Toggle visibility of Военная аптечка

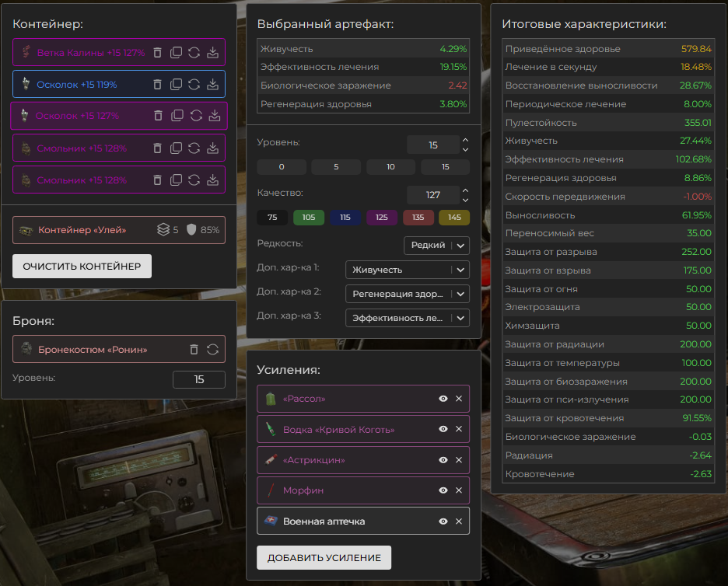[443, 521]
